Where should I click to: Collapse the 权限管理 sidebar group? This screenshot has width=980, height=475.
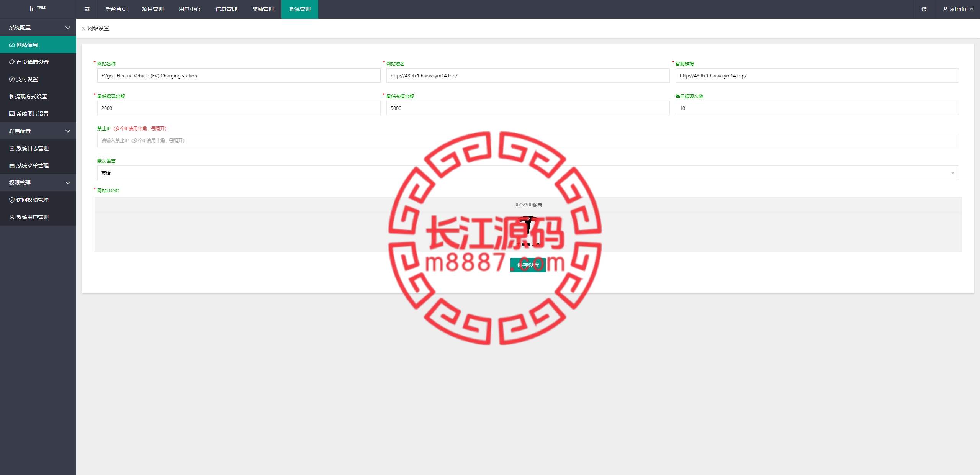pos(38,183)
